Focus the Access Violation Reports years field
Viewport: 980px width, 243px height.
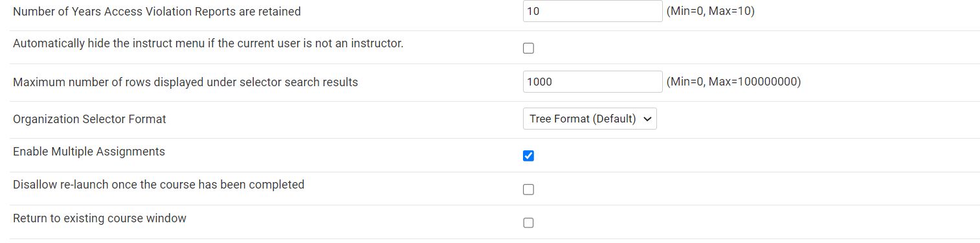click(592, 11)
